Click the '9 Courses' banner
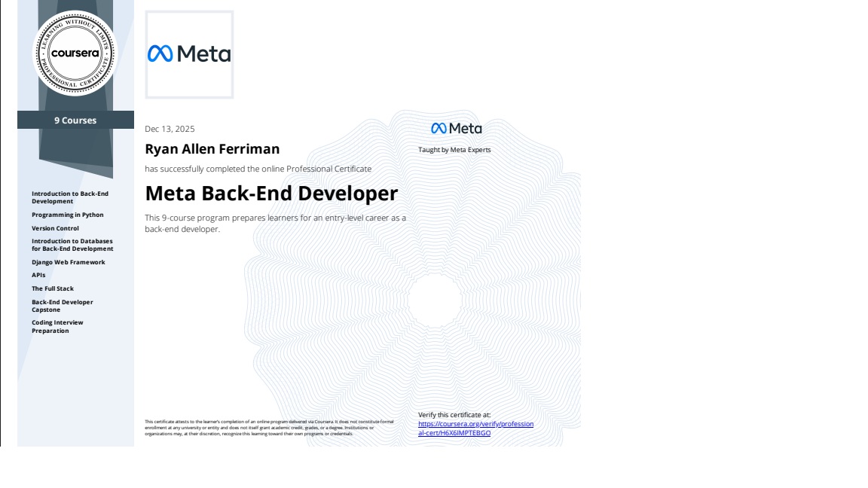868x488 pixels. (x=75, y=120)
